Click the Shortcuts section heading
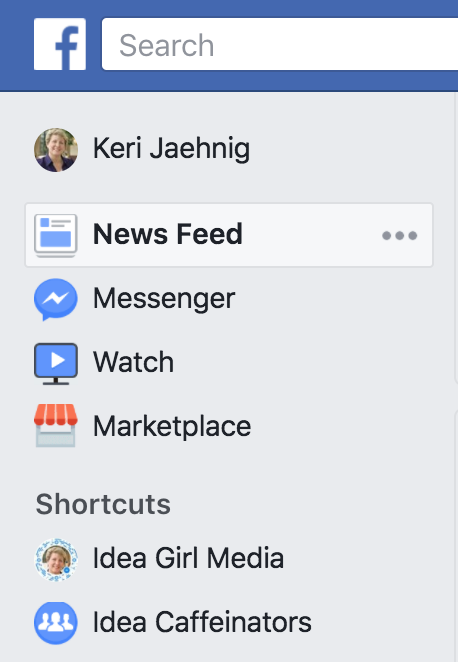Screen dimensions: 458x662 [103, 504]
